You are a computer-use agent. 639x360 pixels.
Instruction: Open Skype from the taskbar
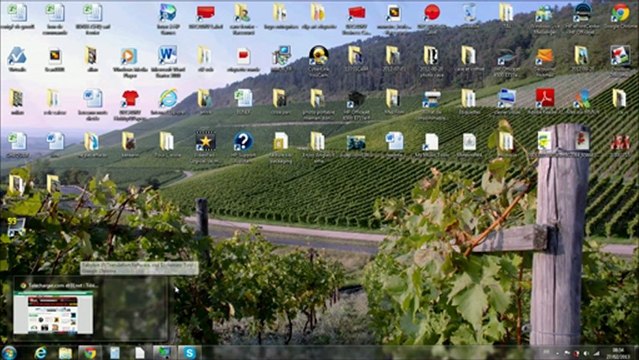[189, 353]
